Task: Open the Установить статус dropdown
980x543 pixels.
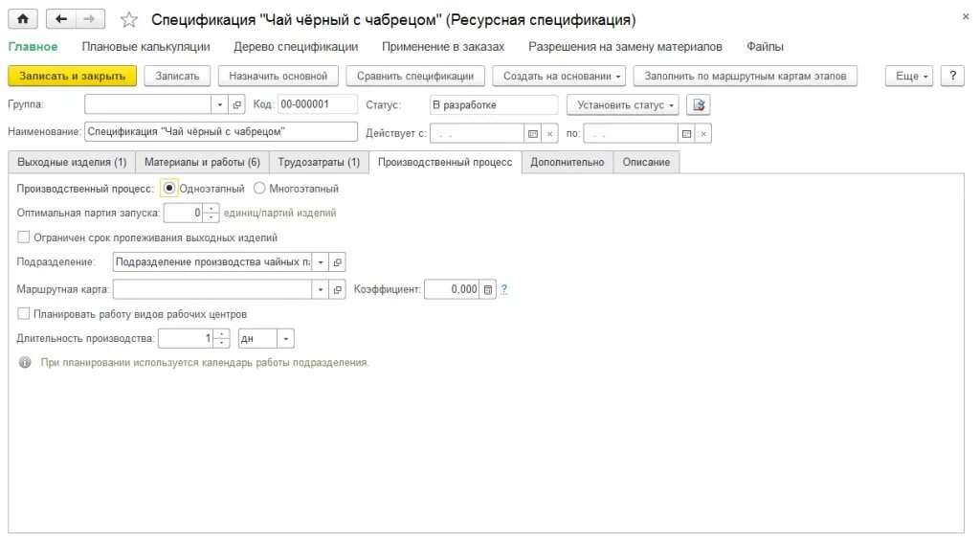Action: pyautogui.click(x=622, y=105)
